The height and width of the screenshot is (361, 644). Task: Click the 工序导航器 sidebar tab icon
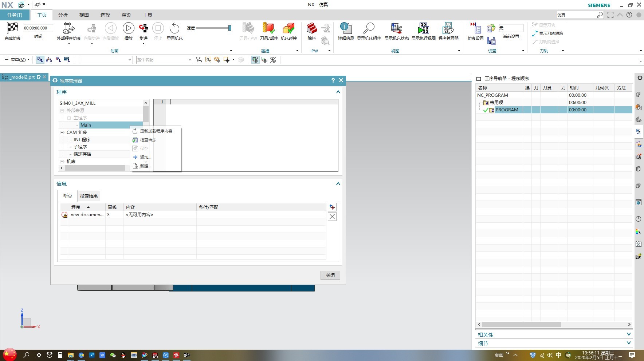[x=639, y=132]
